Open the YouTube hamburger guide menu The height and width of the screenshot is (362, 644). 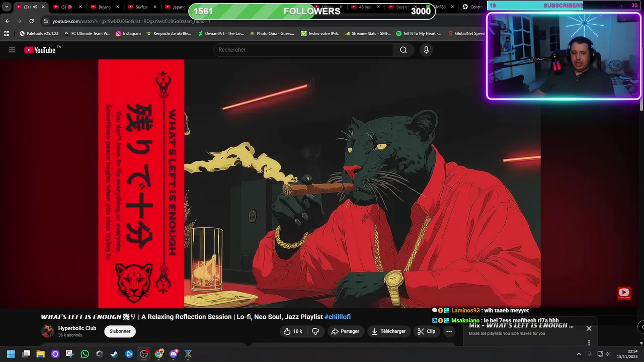coord(12,50)
